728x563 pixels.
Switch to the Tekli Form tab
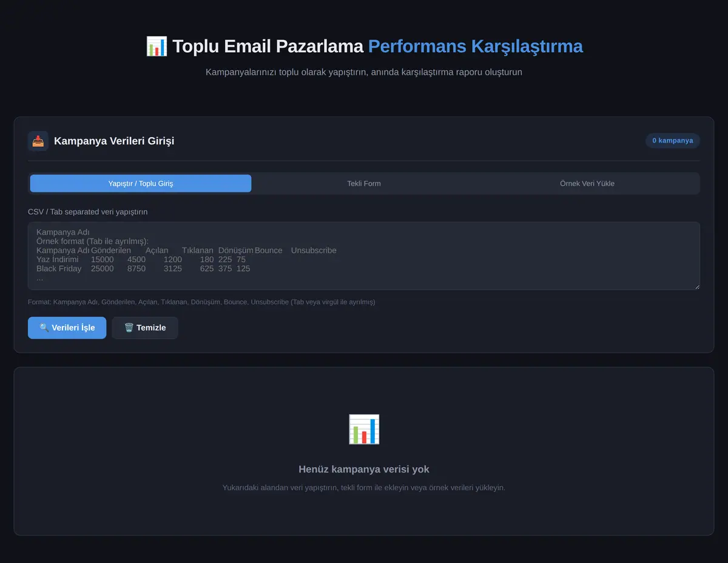364,183
